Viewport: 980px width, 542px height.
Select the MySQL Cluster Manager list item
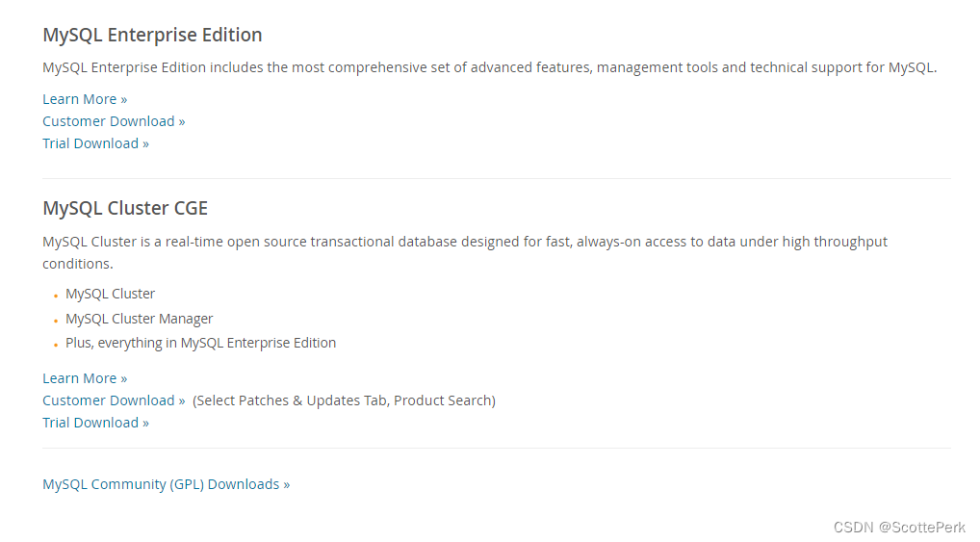pos(139,319)
